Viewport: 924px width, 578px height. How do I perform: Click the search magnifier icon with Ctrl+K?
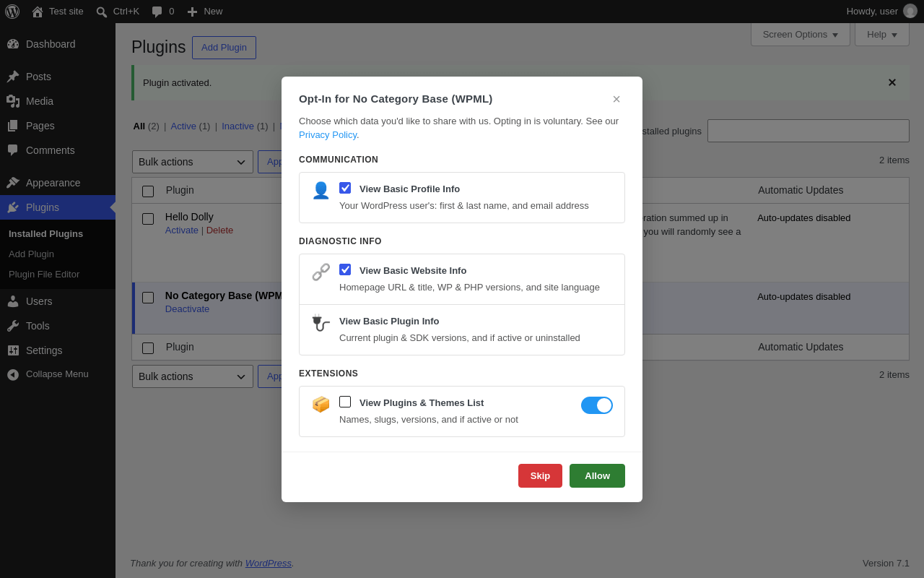coord(102,12)
